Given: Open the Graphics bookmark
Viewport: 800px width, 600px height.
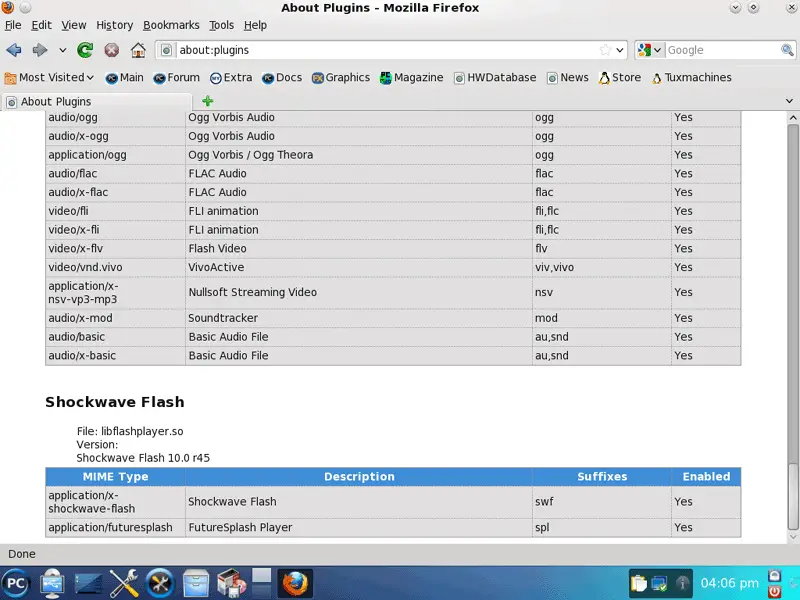Looking at the screenshot, I should [x=341, y=78].
